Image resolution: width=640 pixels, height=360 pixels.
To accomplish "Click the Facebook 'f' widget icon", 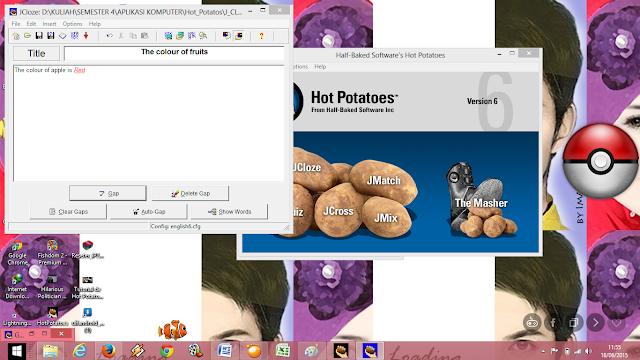I will tap(553, 322).
